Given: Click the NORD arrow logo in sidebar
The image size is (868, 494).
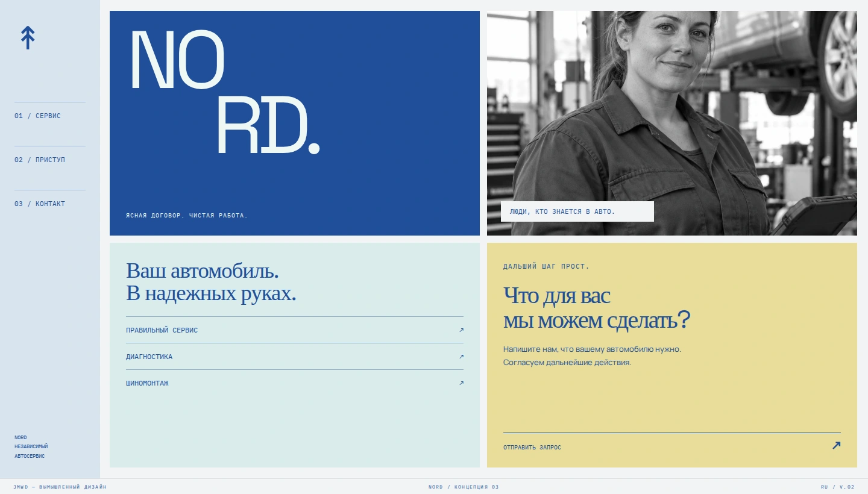Looking at the screenshot, I should [28, 37].
